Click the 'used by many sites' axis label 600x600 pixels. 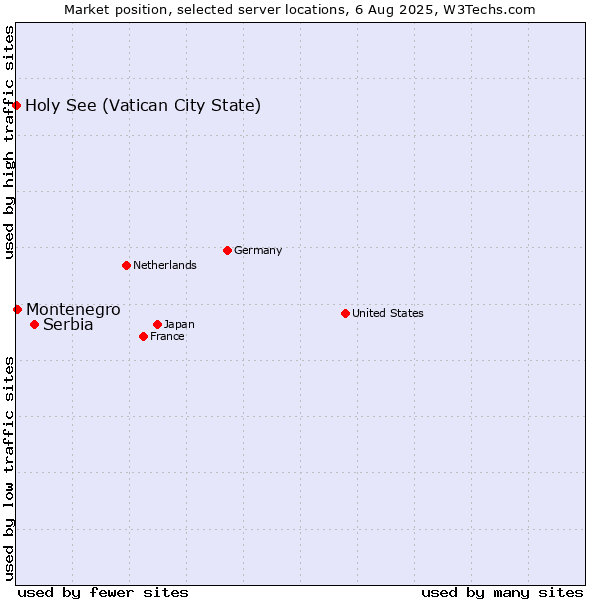click(502, 593)
